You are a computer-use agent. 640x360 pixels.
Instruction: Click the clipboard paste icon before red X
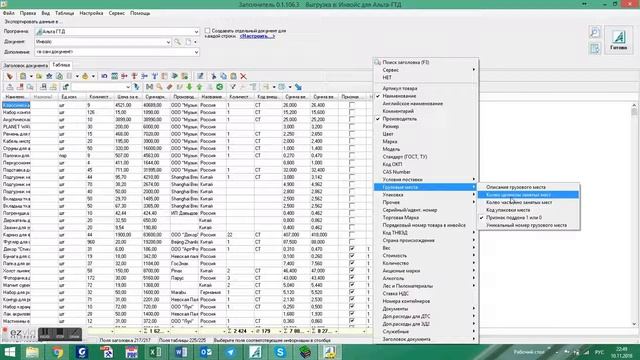pos(233,76)
